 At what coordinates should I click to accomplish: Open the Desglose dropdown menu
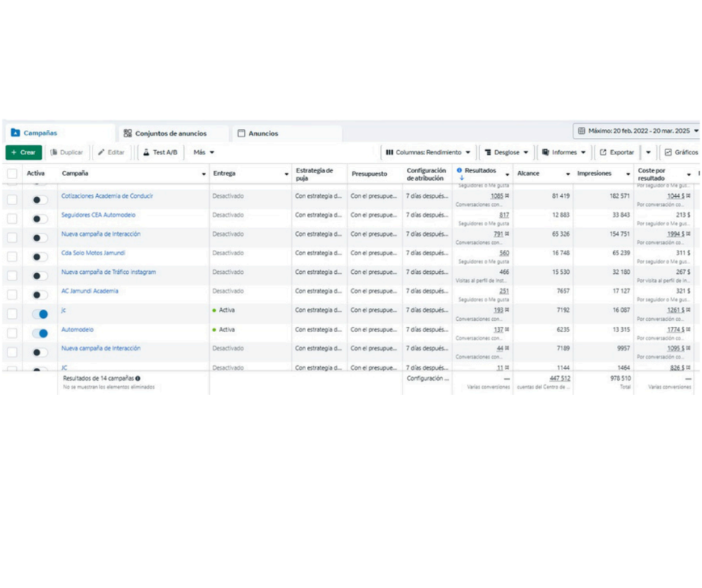pyautogui.click(x=506, y=152)
